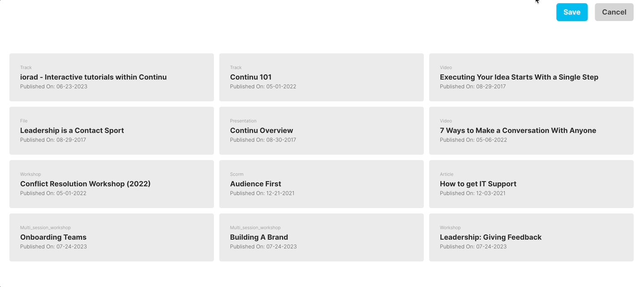Image resolution: width=644 pixels, height=287 pixels.
Task: Click the Continu 101 card title
Action: click(250, 77)
